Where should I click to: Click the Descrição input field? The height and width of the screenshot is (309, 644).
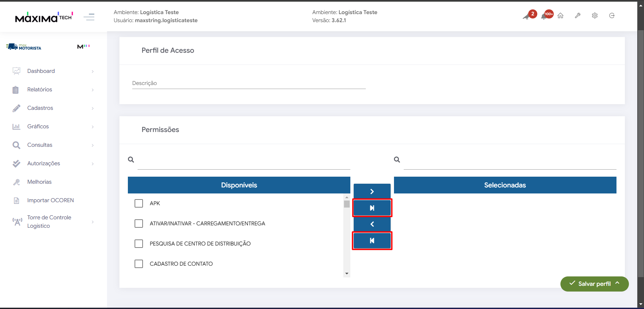[248, 83]
